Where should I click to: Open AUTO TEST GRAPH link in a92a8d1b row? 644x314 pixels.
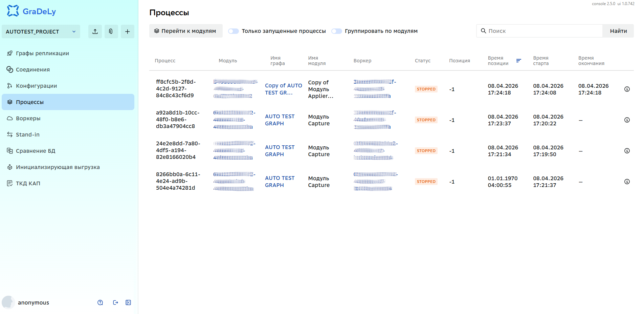(x=280, y=120)
